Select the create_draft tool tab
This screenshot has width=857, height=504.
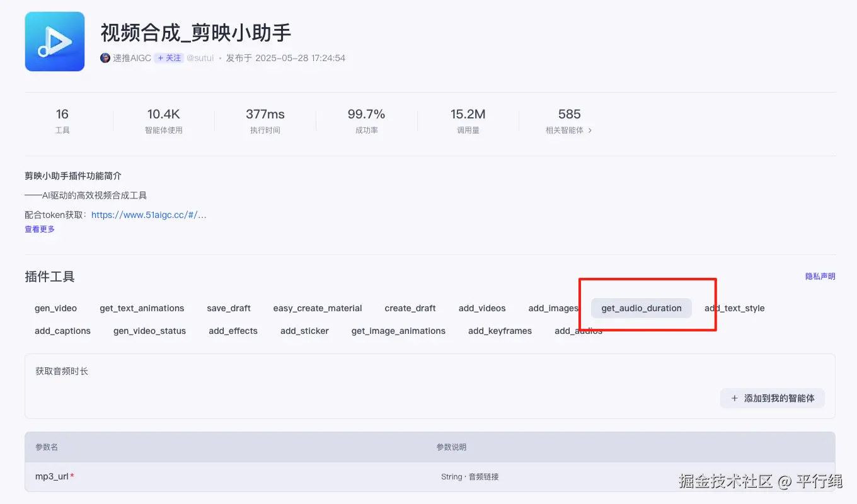coord(410,308)
